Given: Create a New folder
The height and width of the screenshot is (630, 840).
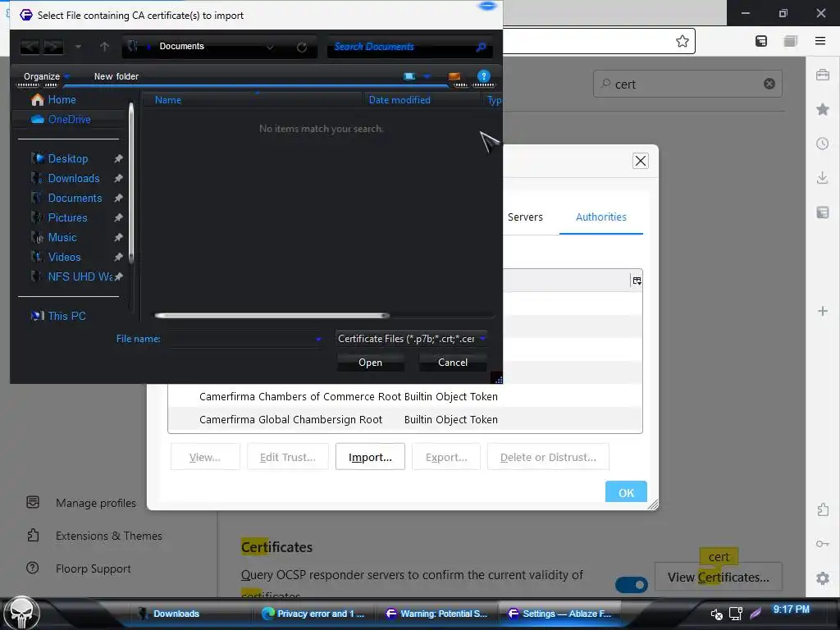Looking at the screenshot, I should pyautogui.click(x=116, y=76).
